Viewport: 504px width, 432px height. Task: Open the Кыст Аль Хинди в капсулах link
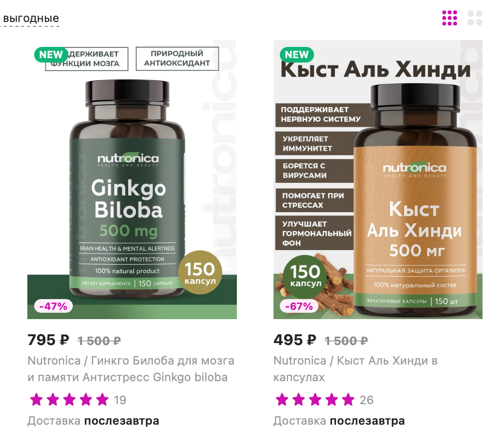click(x=356, y=368)
